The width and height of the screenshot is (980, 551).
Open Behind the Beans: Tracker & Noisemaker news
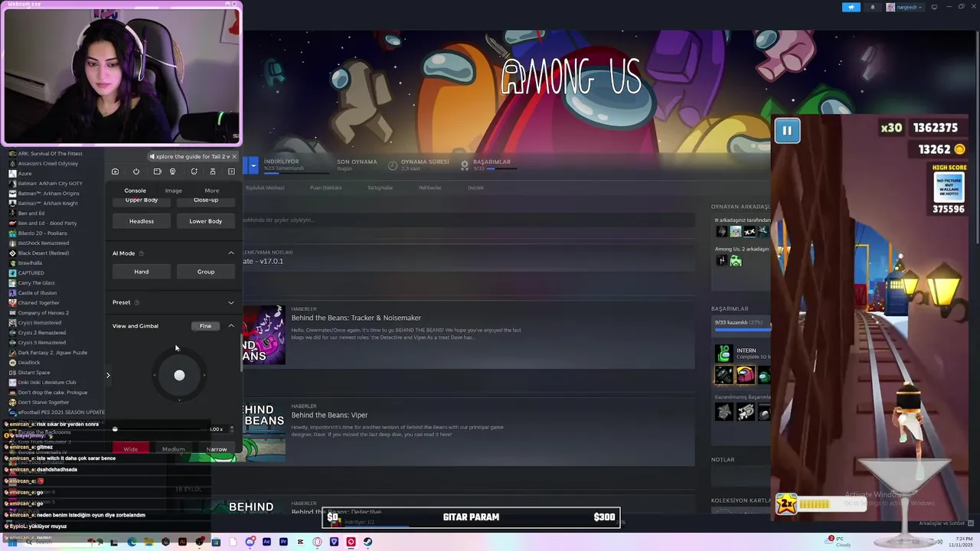pos(356,318)
